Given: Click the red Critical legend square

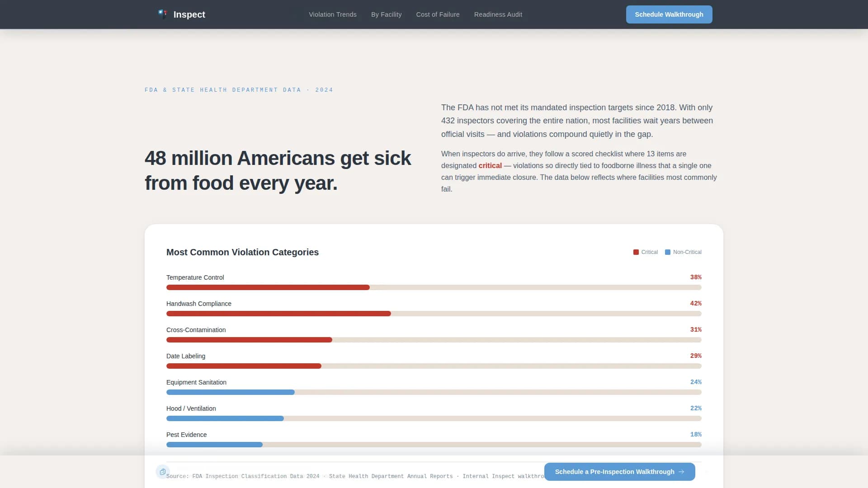Looking at the screenshot, I should click(636, 252).
